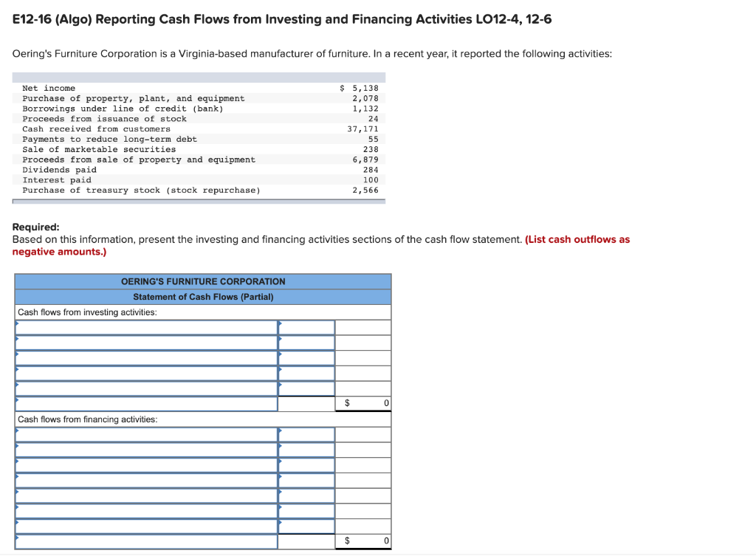Select the value 1,132
756x556 pixels.
tap(365, 109)
